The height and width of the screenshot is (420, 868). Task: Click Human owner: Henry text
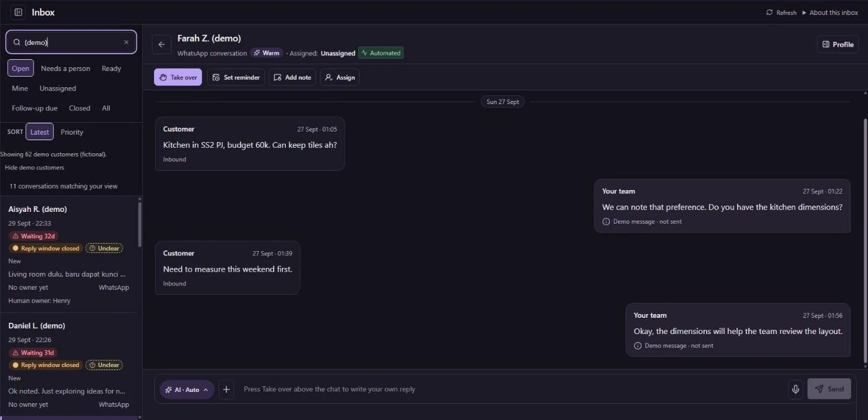click(x=39, y=300)
